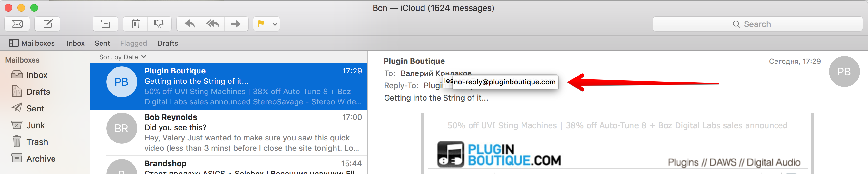Screen dimensions: 868x174
Task: Click the BR avatar in message list
Action: click(122, 128)
